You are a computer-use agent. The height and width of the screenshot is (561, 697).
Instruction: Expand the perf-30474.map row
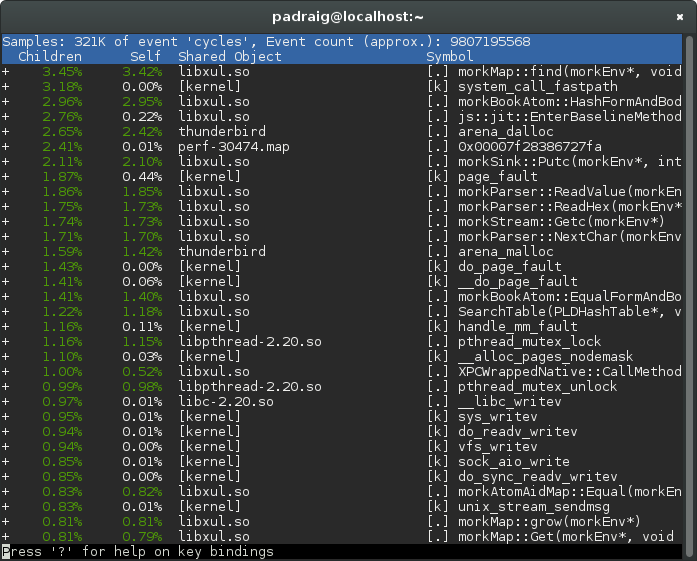(x=5, y=147)
